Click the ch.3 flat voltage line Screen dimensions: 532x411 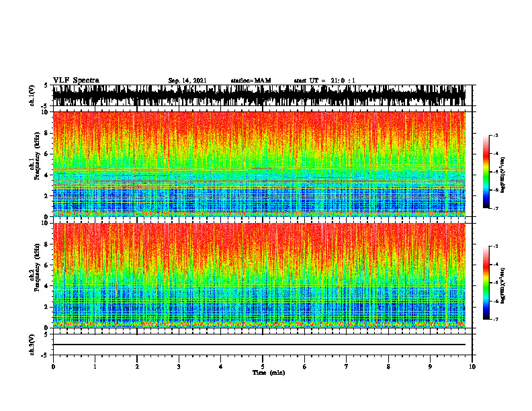259,345
